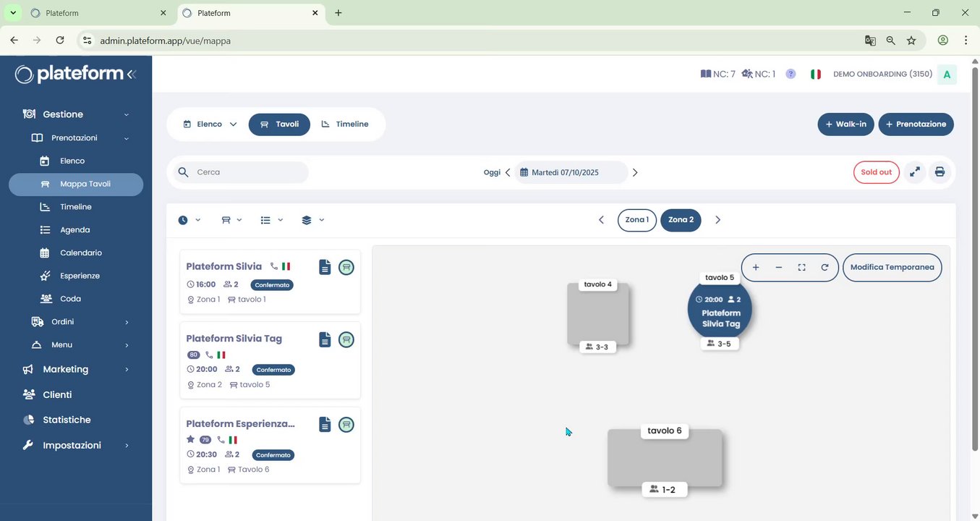Viewport: 980px width, 521px height.
Task: Expand map to fullscreen with arrows icon
Action: click(915, 172)
